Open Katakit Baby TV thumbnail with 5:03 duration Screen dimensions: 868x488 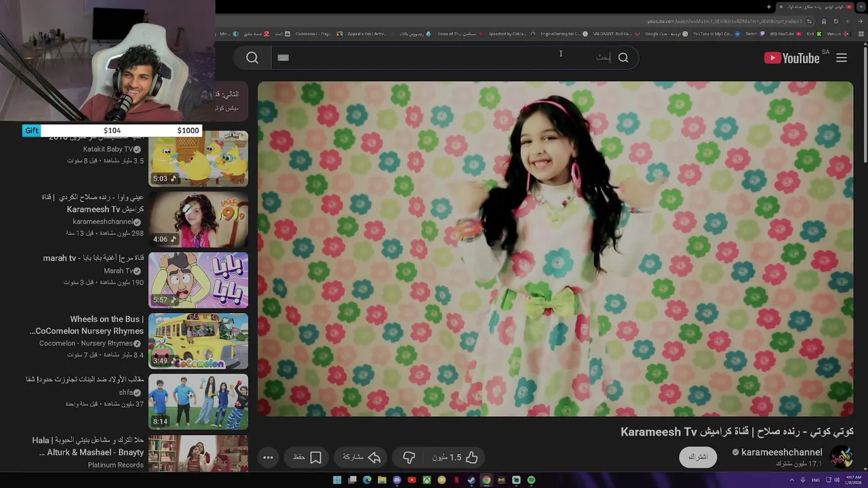(198, 159)
